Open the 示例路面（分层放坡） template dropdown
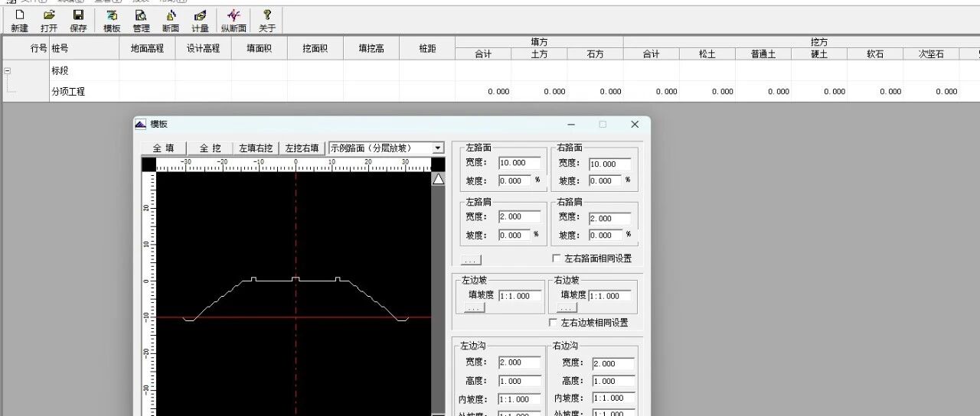Viewport: 980px width, 416px height. point(438,148)
